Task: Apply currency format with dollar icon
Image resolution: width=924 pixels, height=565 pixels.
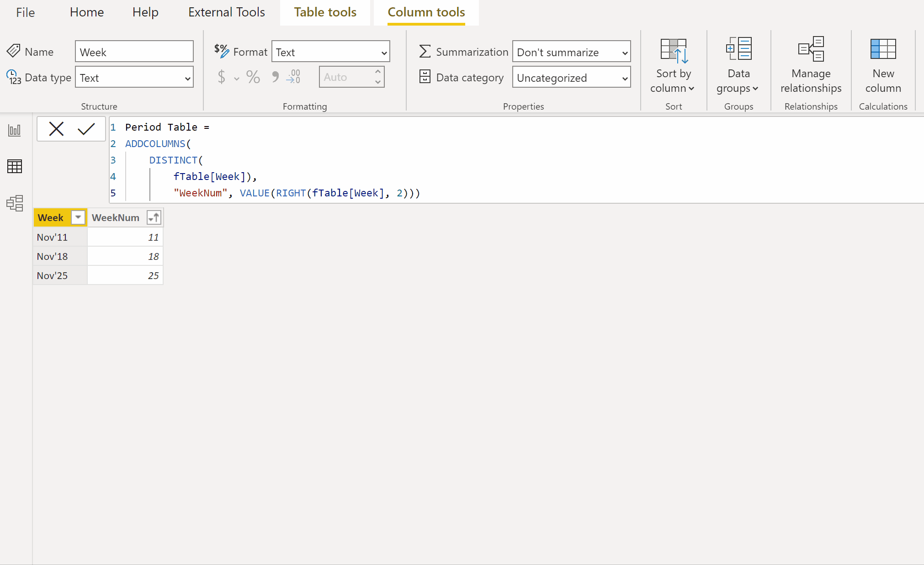Action: (222, 77)
